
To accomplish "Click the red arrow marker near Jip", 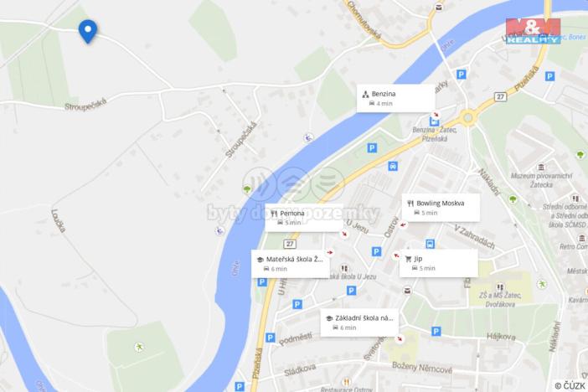I will click(396, 255).
